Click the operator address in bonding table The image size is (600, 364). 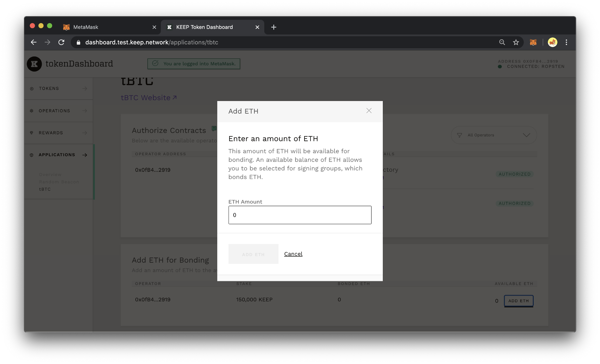pyautogui.click(x=153, y=300)
